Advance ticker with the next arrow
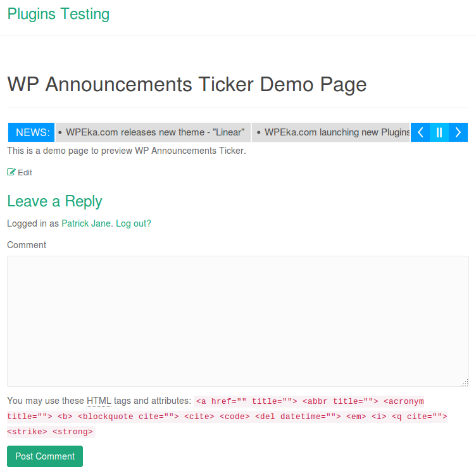The width and height of the screenshot is (476, 476). pyautogui.click(x=458, y=132)
